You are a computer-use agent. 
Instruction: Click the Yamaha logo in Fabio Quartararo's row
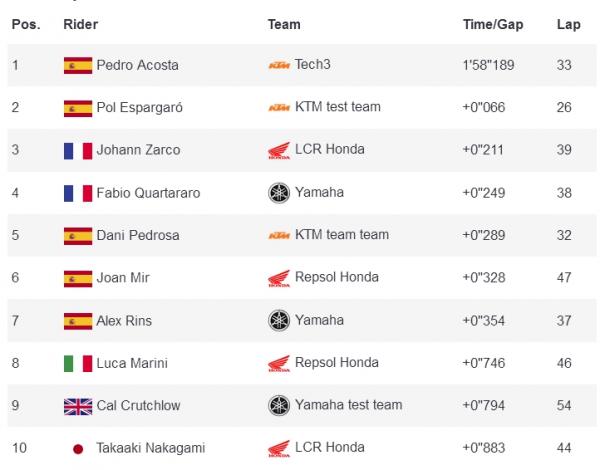[x=279, y=193]
